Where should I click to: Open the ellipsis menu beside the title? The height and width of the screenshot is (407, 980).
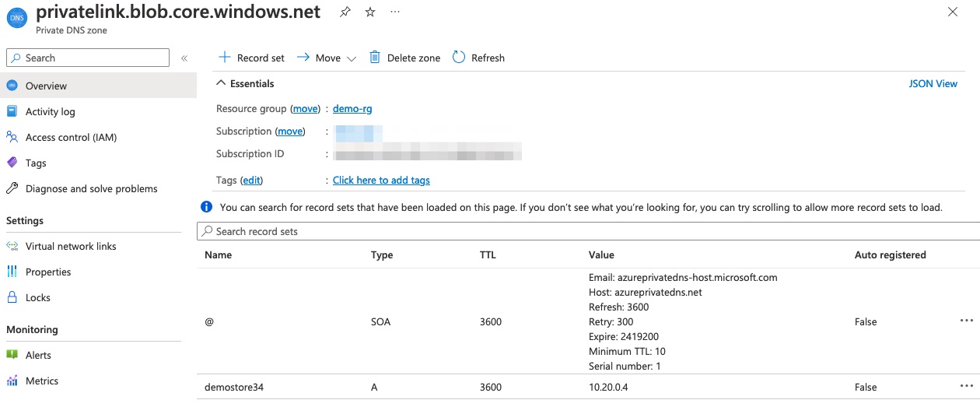(395, 12)
